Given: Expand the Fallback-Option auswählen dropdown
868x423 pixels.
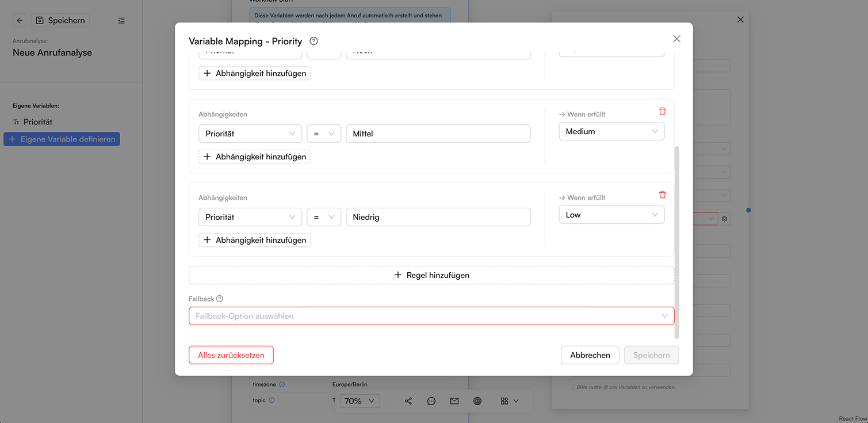Looking at the screenshot, I should coord(431,316).
